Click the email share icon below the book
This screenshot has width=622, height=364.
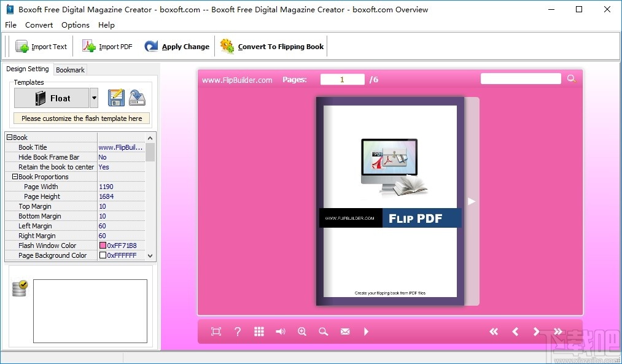tap(345, 331)
